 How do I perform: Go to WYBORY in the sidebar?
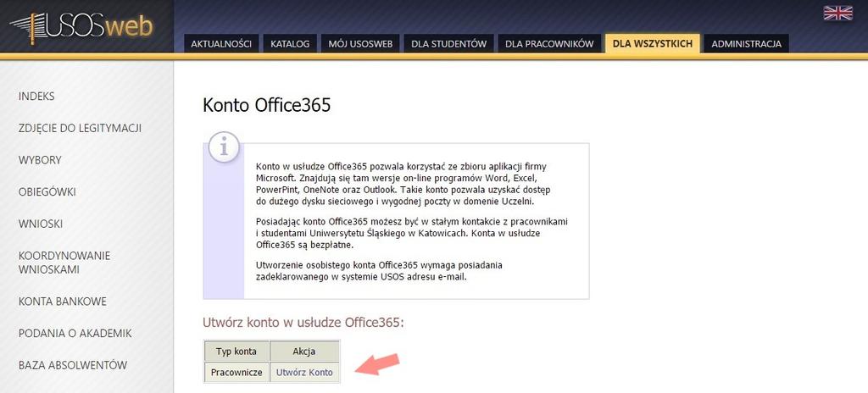tap(40, 161)
